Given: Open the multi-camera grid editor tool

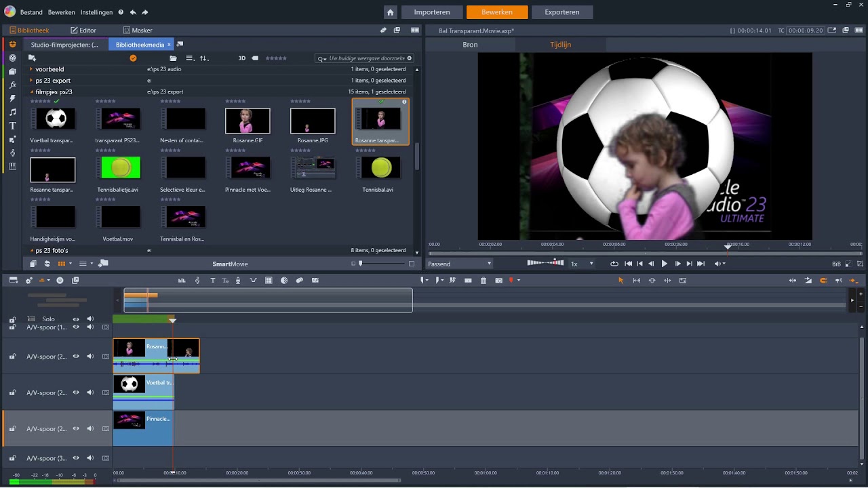Looking at the screenshot, I should 269,281.
